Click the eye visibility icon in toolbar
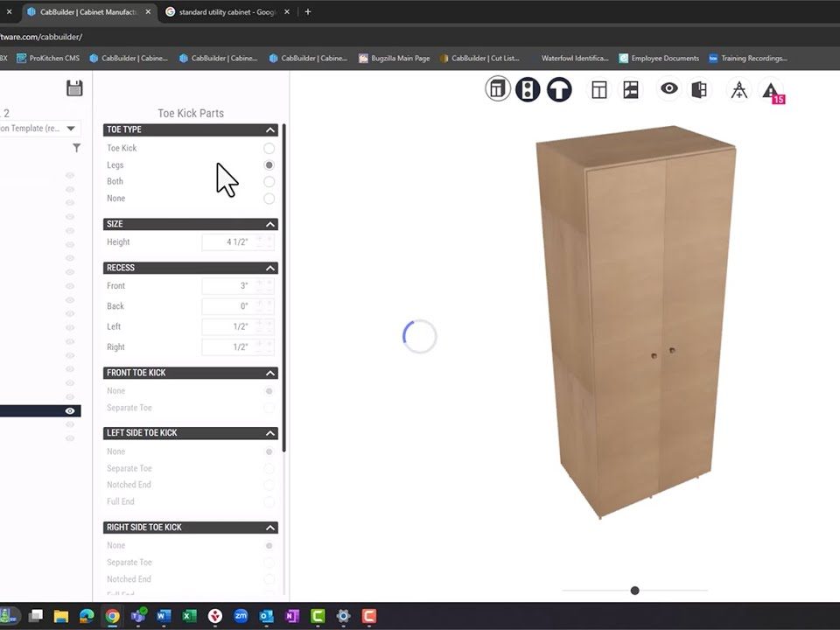The height and width of the screenshot is (630, 840). coord(668,88)
